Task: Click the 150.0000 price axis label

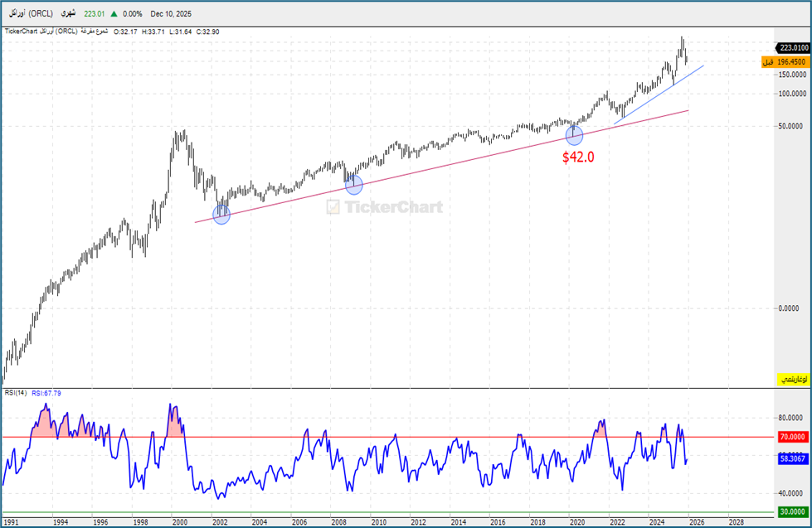Action: click(792, 75)
